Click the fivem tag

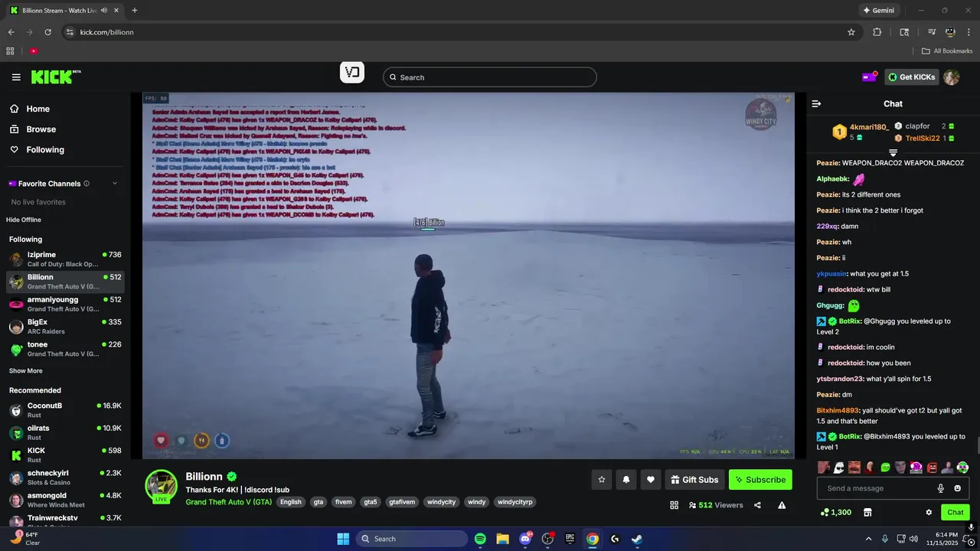pyautogui.click(x=344, y=502)
